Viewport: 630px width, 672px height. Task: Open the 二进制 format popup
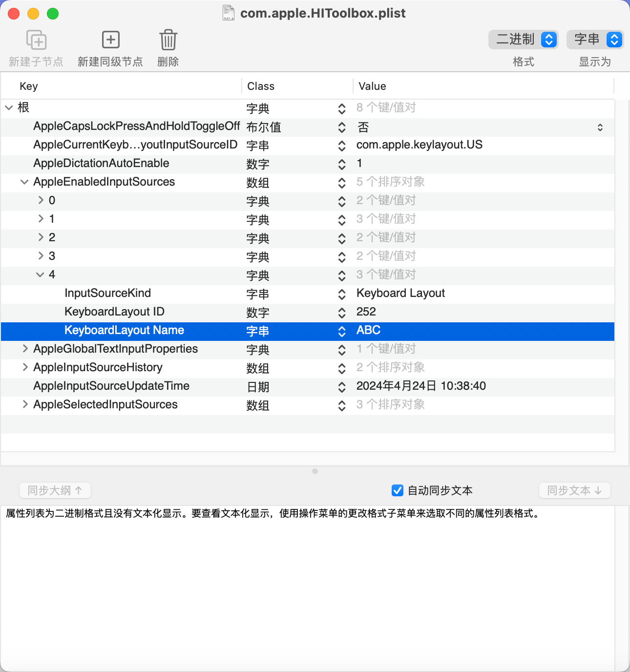tap(523, 40)
